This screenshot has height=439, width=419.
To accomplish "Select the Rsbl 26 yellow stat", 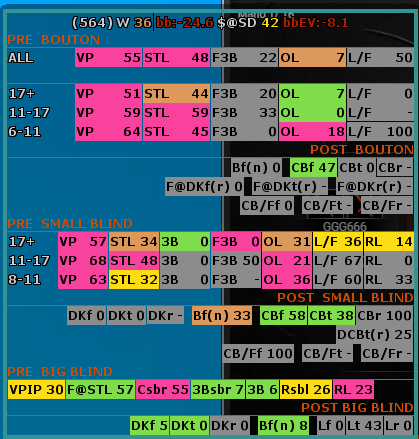I will pos(306,389).
